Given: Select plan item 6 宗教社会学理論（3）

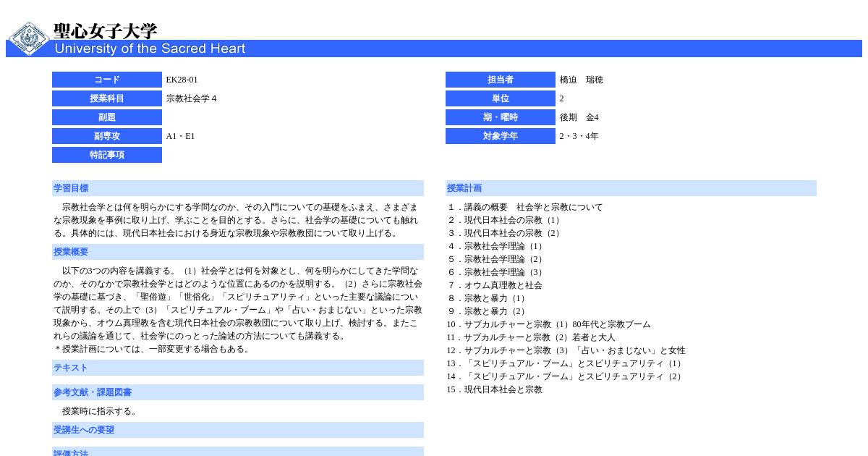Looking at the screenshot, I should tap(496, 272).
